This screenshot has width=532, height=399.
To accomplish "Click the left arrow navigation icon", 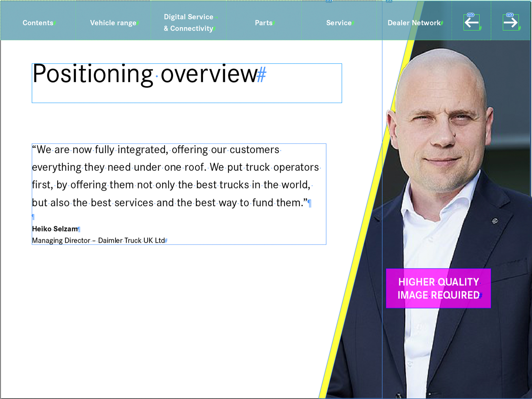I will point(471,23).
